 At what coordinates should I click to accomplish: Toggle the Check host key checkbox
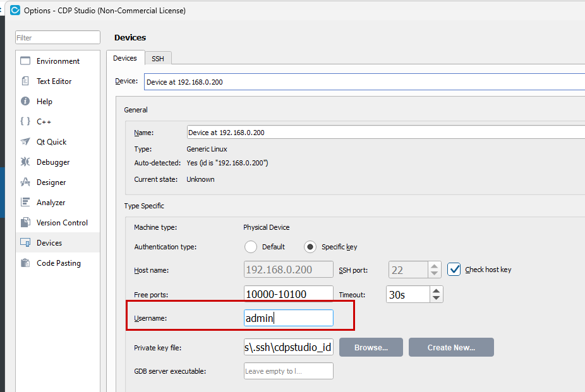tap(454, 270)
